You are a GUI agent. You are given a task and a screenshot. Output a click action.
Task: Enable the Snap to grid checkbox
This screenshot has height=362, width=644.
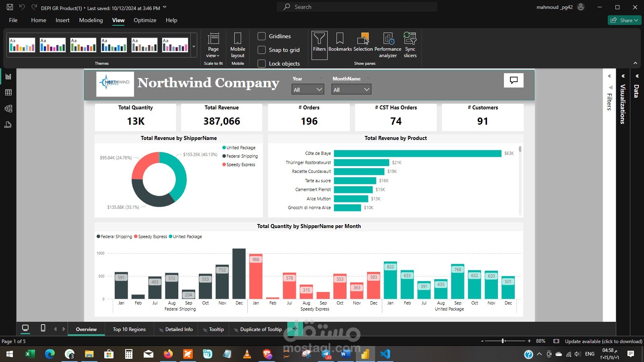click(x=262, y=50)
